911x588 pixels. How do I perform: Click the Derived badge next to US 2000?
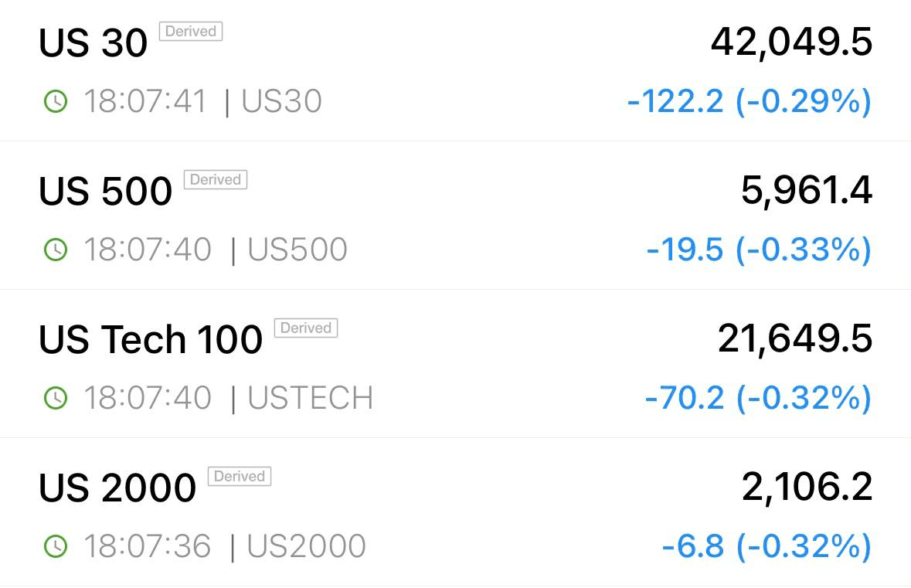tap(240, 477)
